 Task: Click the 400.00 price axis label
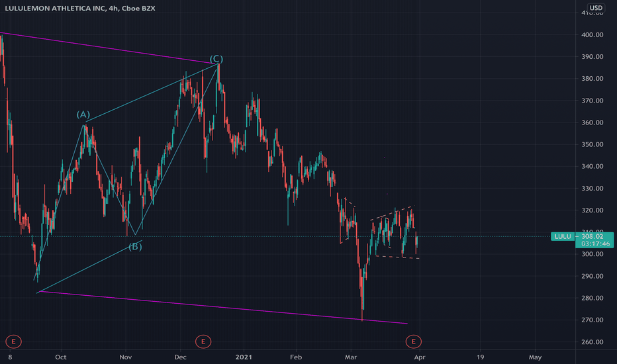click(593, 34)
